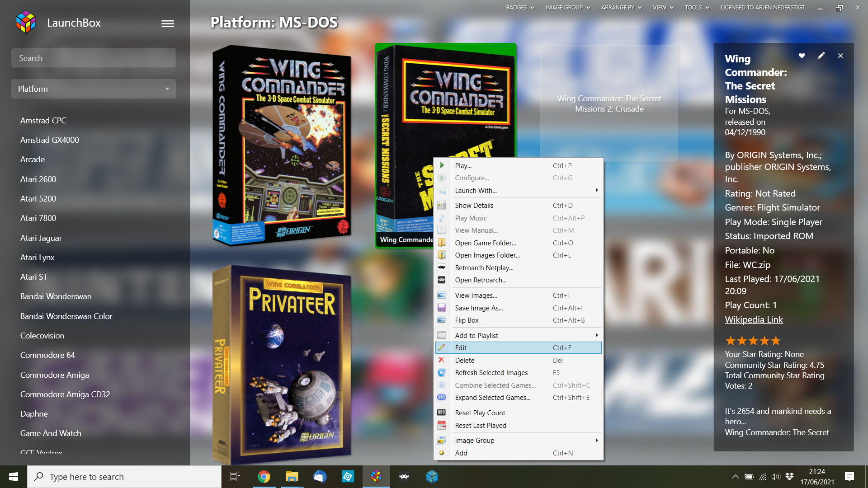Screen dimensions: 868x488
Task: Select Amstrad CPC platform
Action: (x=43, y=121)
